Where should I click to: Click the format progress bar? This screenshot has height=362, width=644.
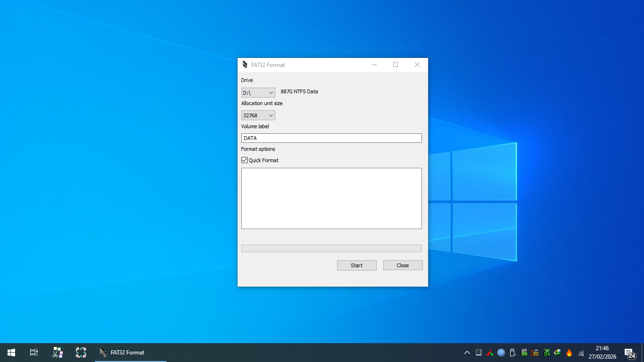click(331, 248)
